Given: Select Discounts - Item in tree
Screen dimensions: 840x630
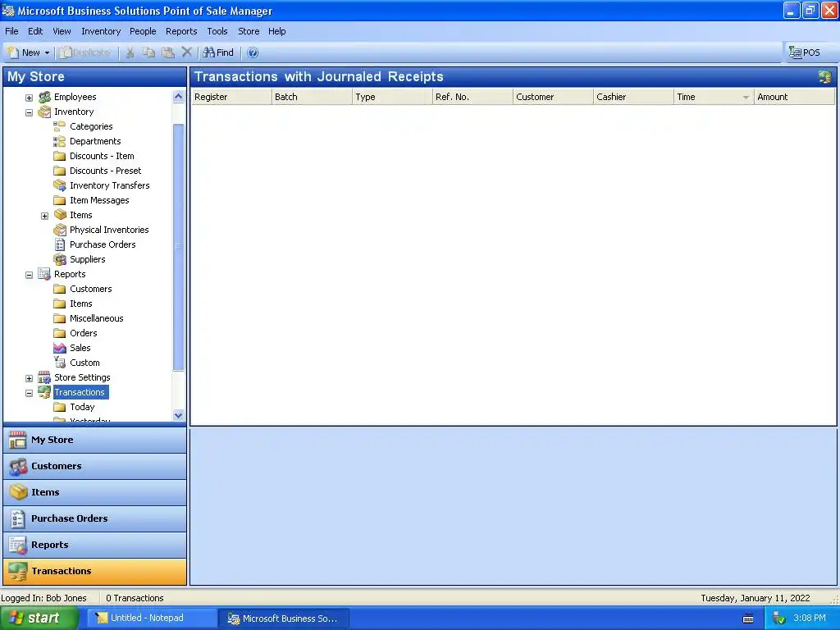Looking at the screenshot, I should pos(102,156).
